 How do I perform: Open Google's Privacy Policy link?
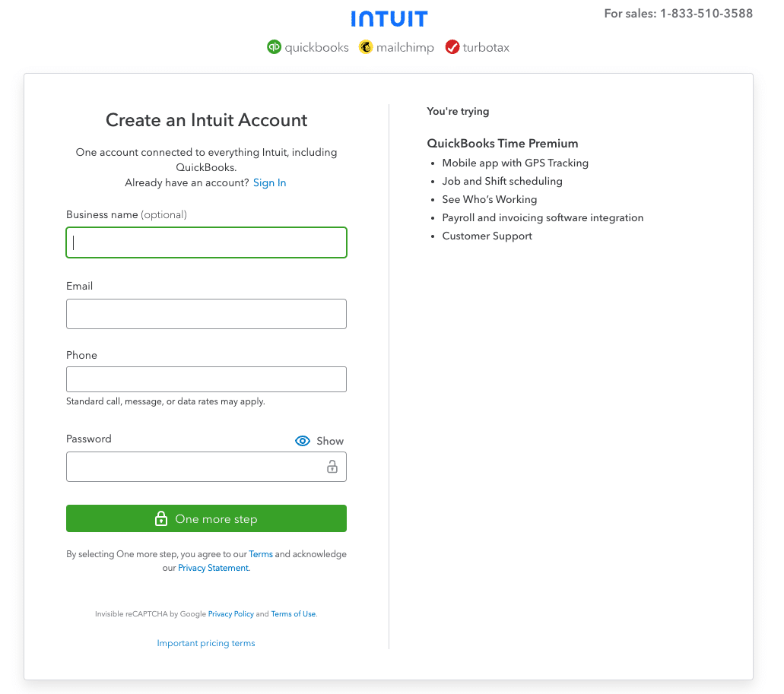tap(231, 614)
